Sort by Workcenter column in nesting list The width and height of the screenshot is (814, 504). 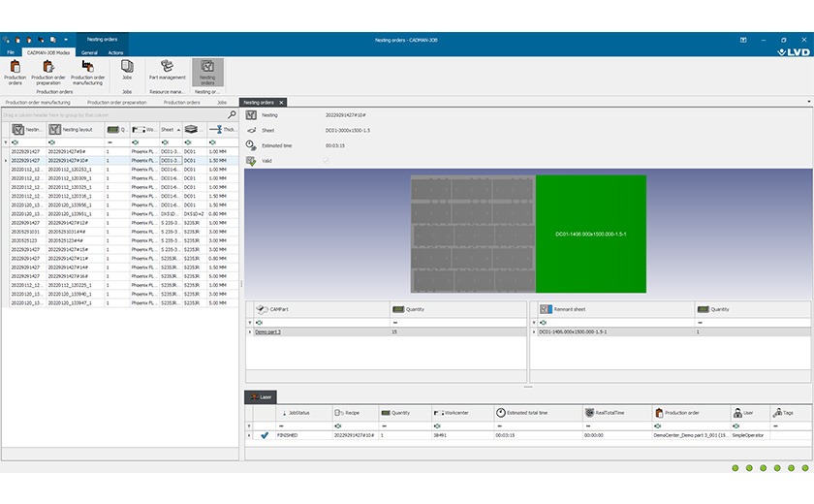click(x=143, y=129)
